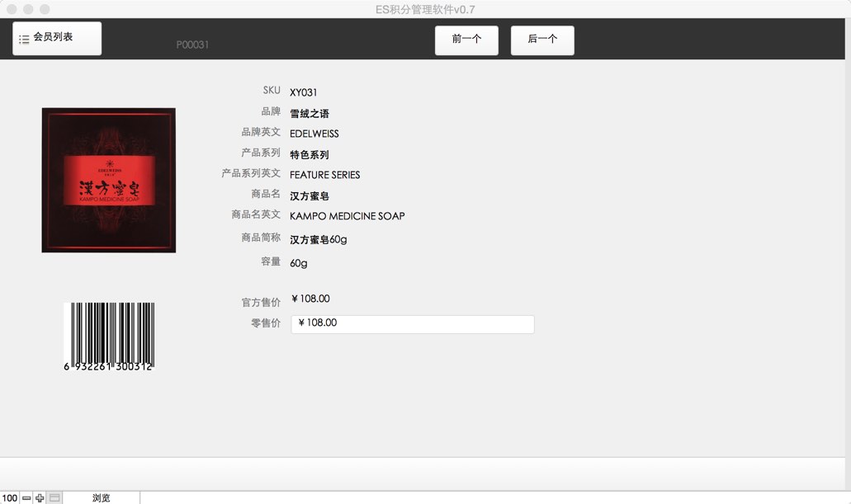
Task: Click the zoom level 100 field
Action: tap(10, 497)
